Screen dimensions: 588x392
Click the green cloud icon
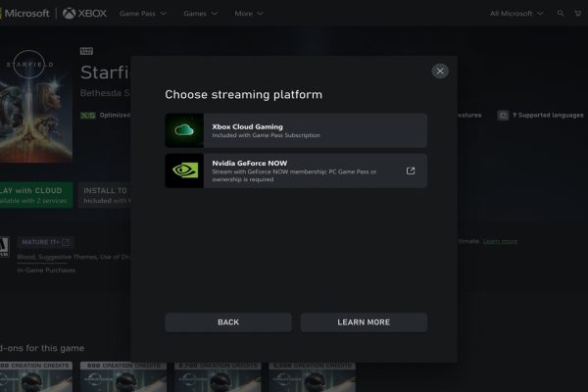click(x=184, y=130)
